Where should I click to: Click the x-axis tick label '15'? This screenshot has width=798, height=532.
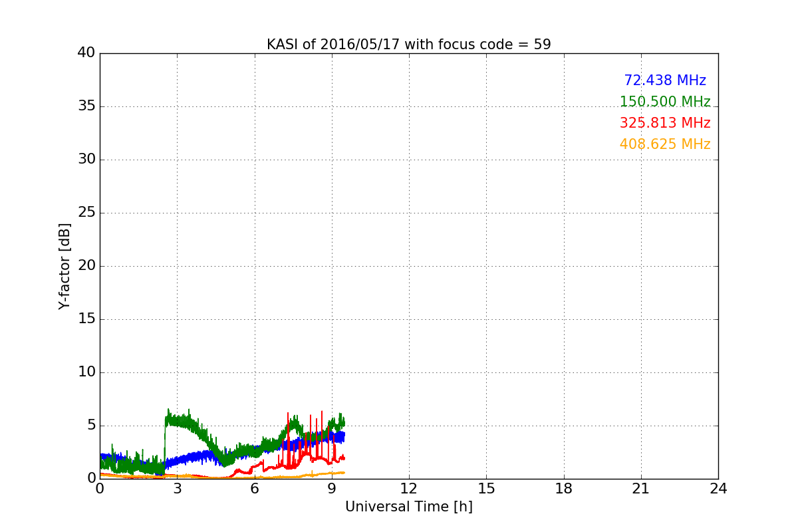point(486,489)
